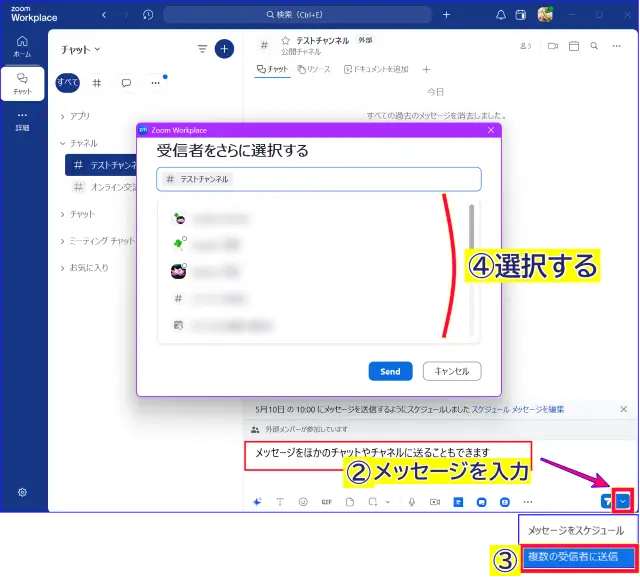Open the more filters ellipsis pill
The image size is (640, 579).
tap(156, 83)
